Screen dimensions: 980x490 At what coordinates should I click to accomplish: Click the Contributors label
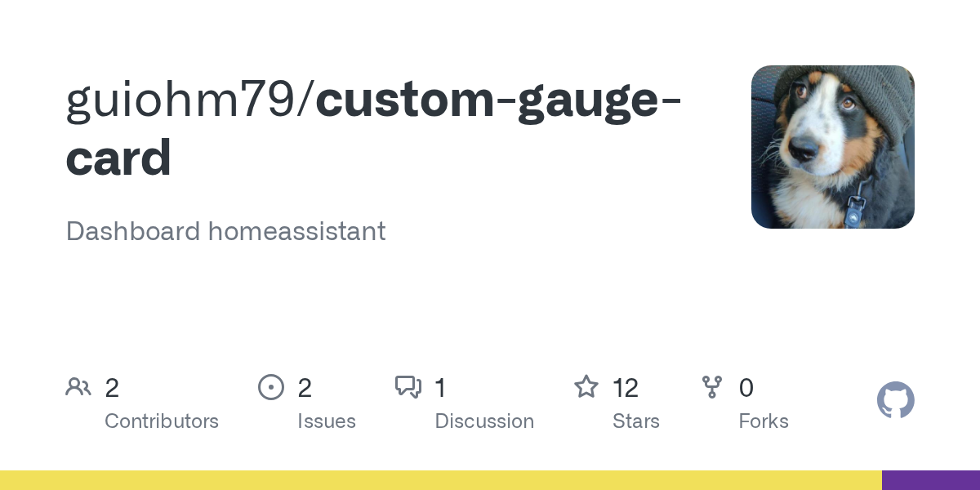coord(162,421)
